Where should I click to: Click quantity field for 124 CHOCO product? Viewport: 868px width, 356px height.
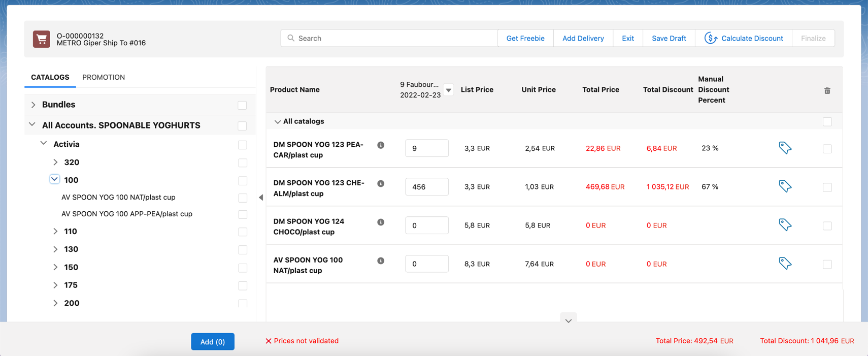coord(427,225)
